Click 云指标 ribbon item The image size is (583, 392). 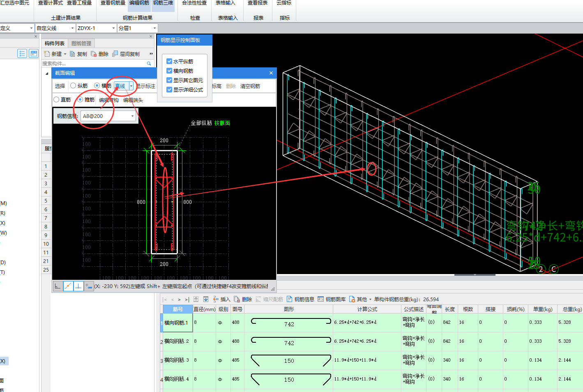(284, 3)
